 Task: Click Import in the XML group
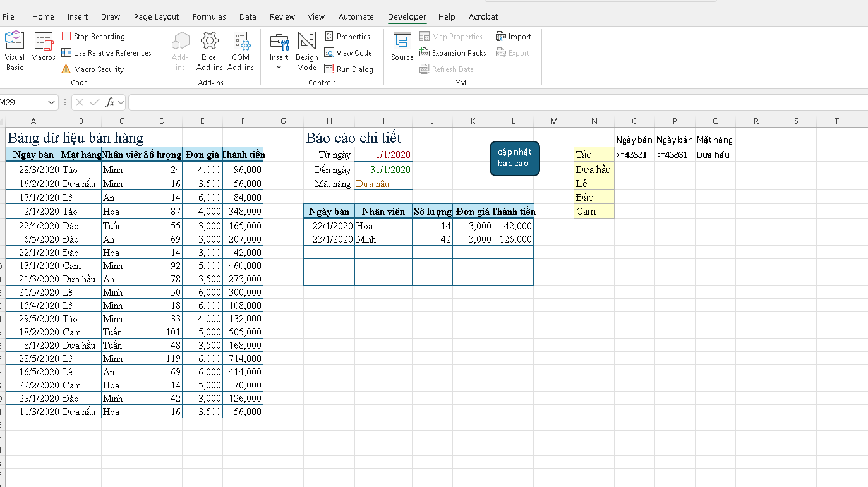[514, 37]
